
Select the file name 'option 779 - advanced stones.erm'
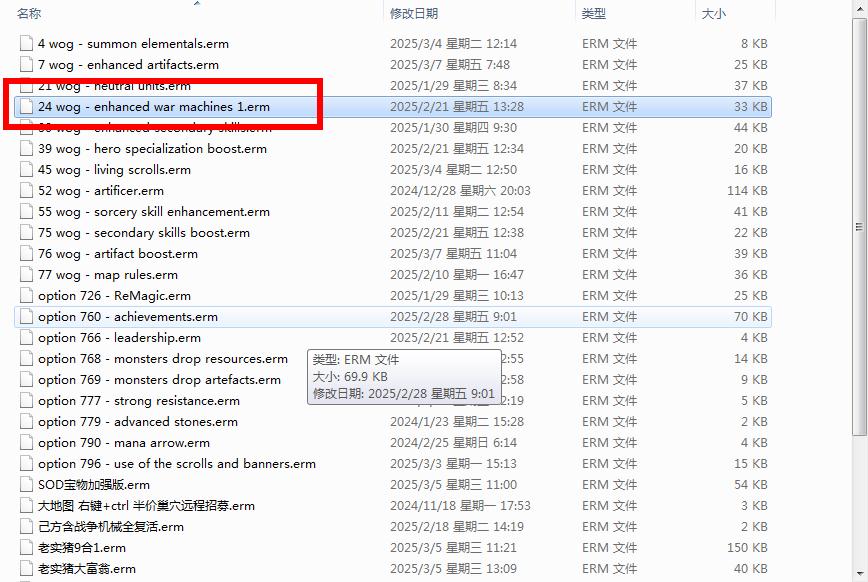click(138, 422)
